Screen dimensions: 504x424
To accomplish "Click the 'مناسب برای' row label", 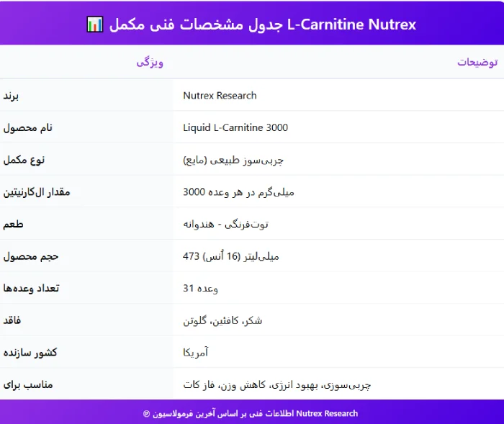I will pyautogui.click(x=28, y=384).
